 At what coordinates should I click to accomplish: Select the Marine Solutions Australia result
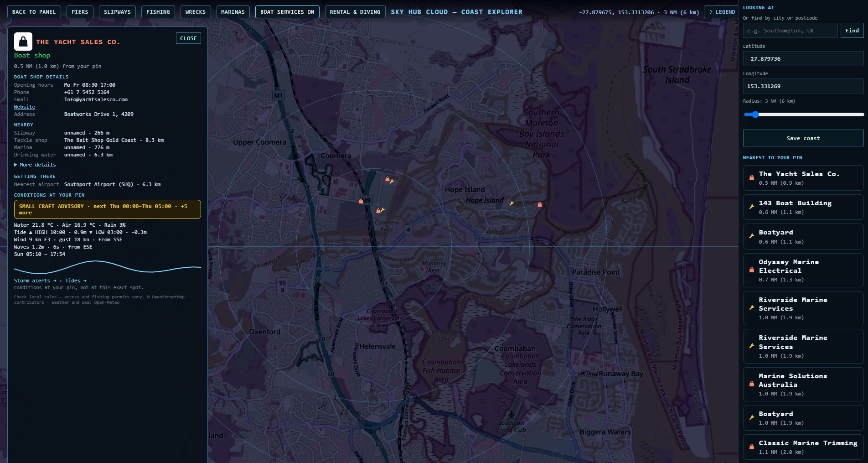click(x=803, y=384)
